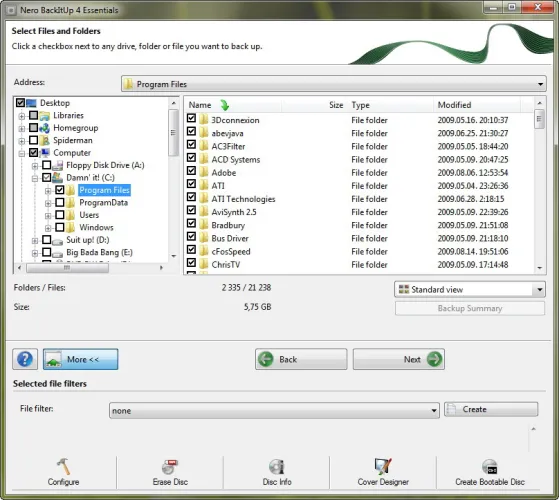
Task: Open the Disc Info icon
Action: click(x=277, y=467)
